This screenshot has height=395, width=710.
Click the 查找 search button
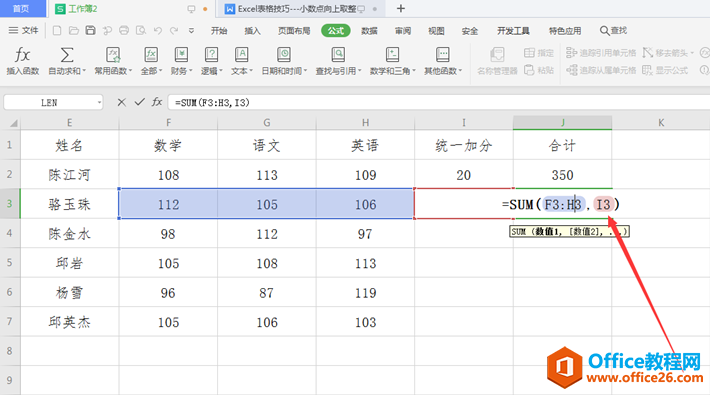click(x=613, y=30)
